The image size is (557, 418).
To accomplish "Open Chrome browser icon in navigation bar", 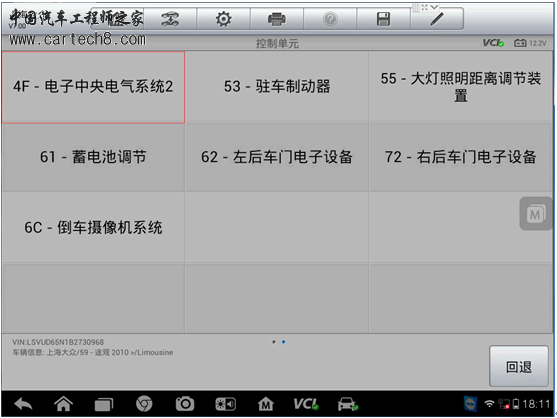I will pyautogui.click(x=144, y=404).
